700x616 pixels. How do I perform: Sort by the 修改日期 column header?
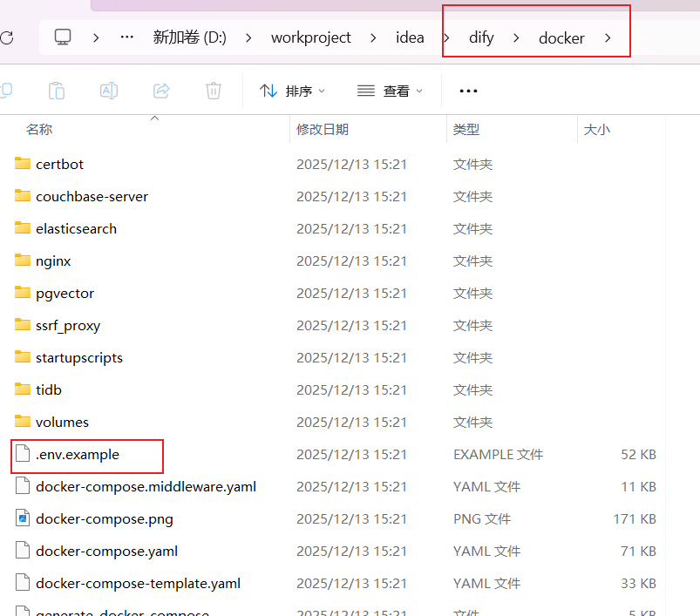pyautogui.click(x=323, y=129)
